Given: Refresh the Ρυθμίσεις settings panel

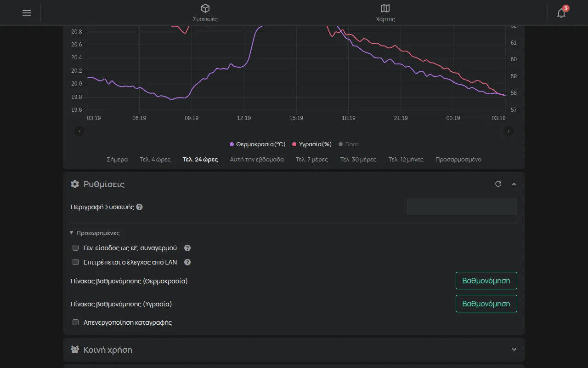Looking at the screenshot, I should 498,184.
